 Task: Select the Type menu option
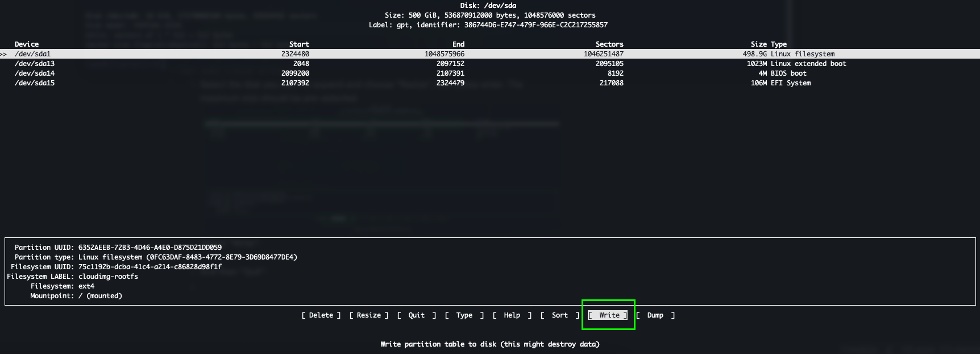pyautogui.click(x=464, y=315)
